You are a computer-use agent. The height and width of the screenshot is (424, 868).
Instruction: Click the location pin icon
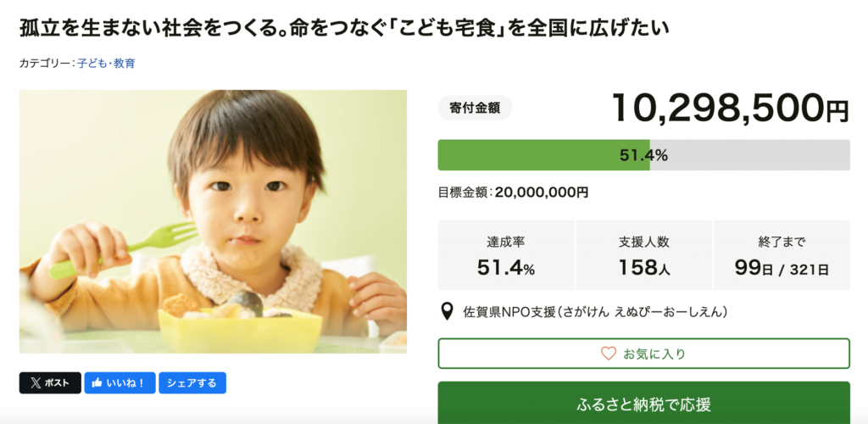tap(448, 312)
